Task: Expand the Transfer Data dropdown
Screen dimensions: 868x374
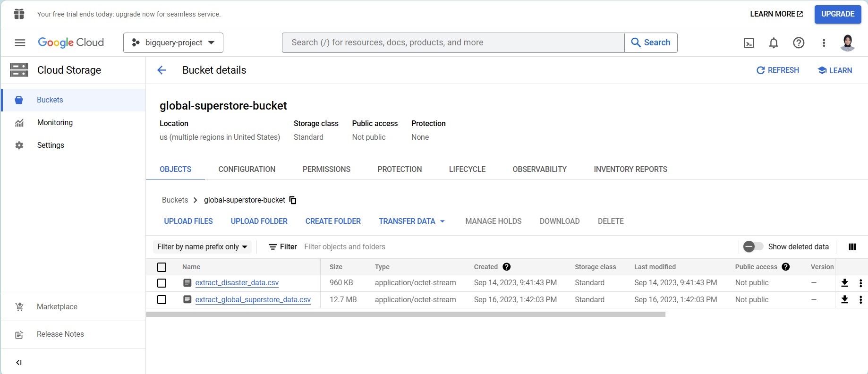Action: click(x=412, y=221)
